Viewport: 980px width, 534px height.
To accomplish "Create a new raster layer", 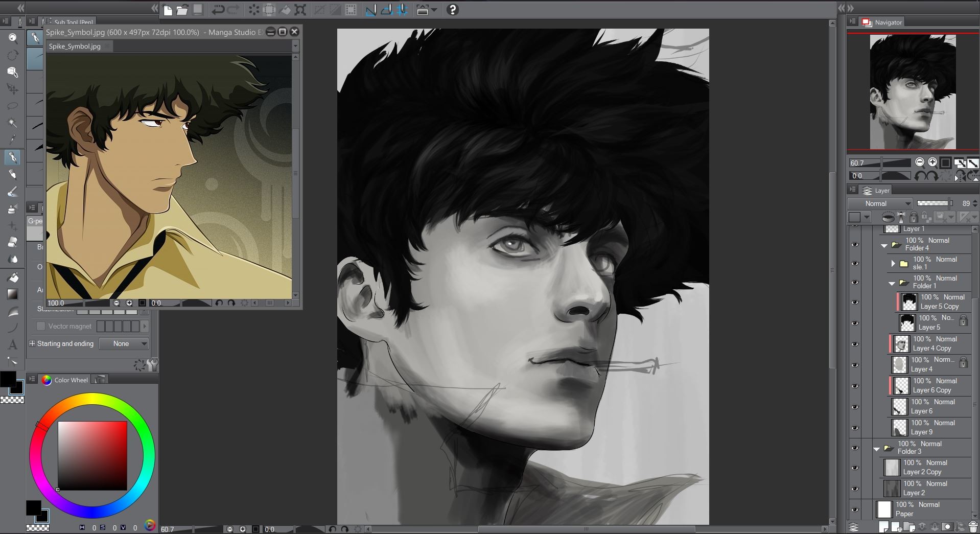I will pyautogui.click(x=883, y=526).
